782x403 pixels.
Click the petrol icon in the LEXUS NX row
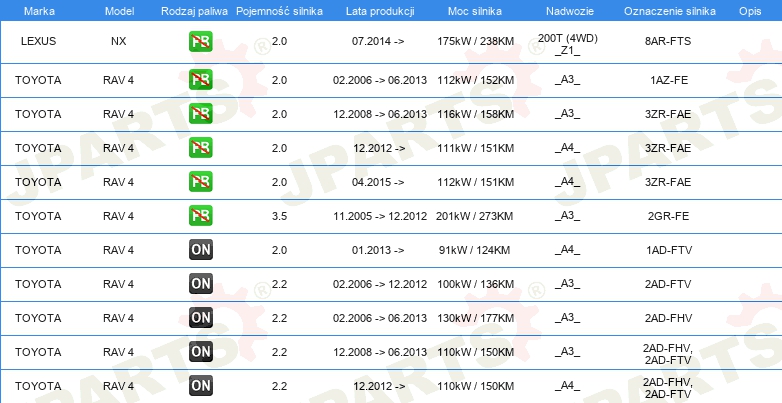[200, 41]
